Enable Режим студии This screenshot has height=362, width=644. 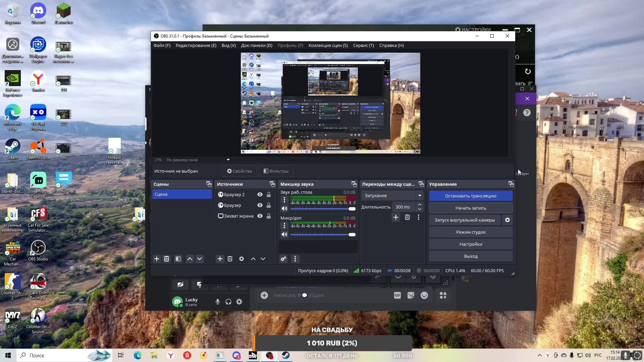[471, 232]
